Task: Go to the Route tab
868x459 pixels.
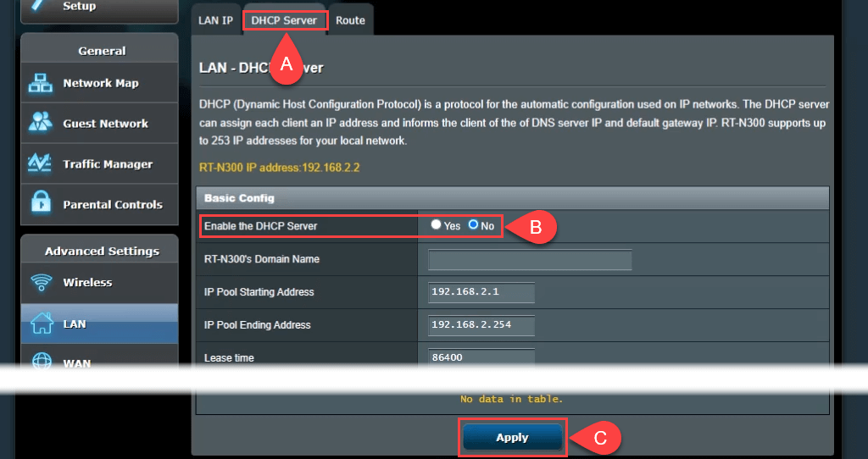Action: pyautogui.click(x=350, y=20)
